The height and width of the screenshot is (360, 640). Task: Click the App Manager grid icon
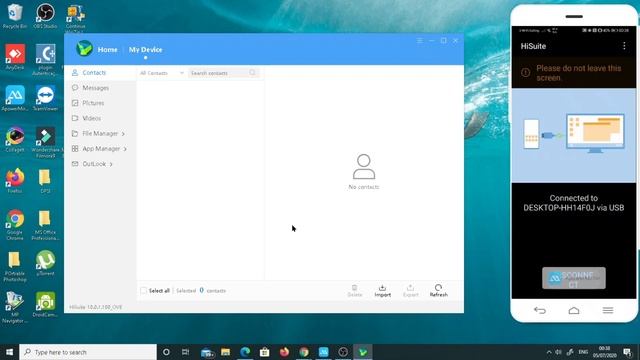click(75, 149)
